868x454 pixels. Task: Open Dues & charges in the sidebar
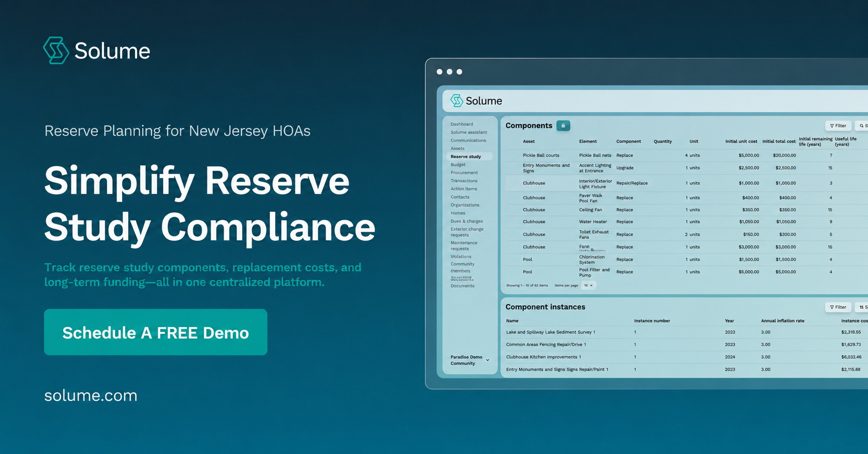pyautogui.click(x=467, y=221)
